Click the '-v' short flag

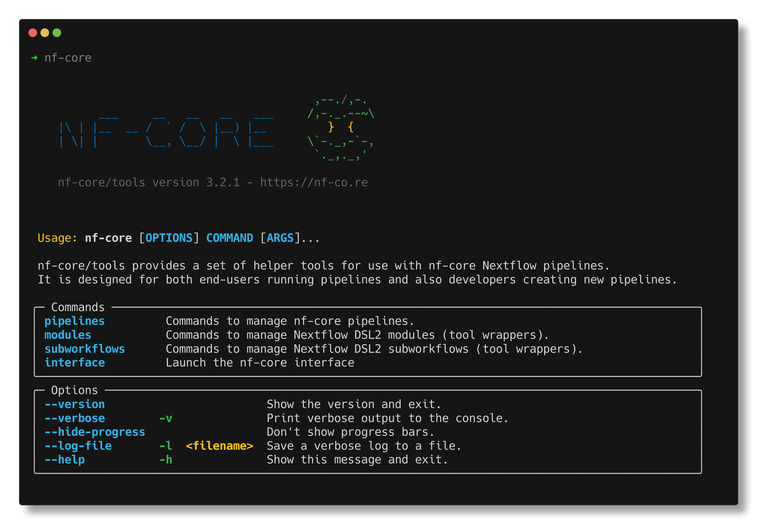[x=166, y=418]
